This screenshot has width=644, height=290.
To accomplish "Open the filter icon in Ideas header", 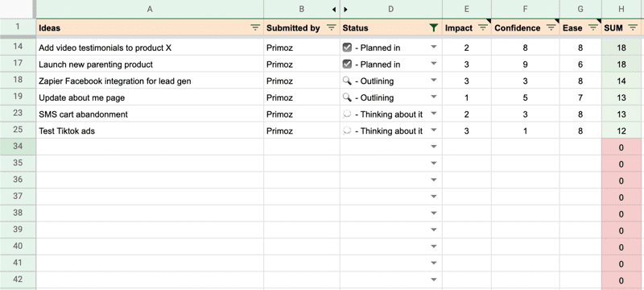I will 255,28.
